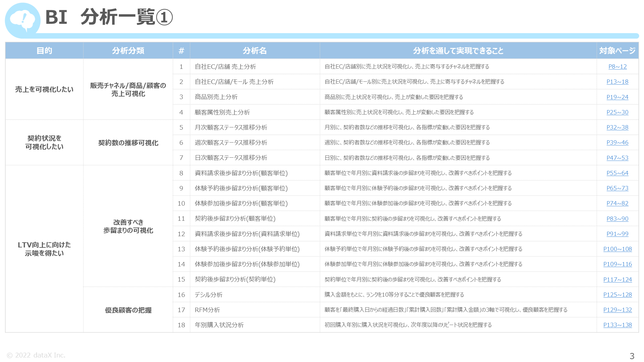The width and height of the screenshot is (644, 362).
Task: Open the P129~132 link for RFM分析
Action: [x=617, y=310]
